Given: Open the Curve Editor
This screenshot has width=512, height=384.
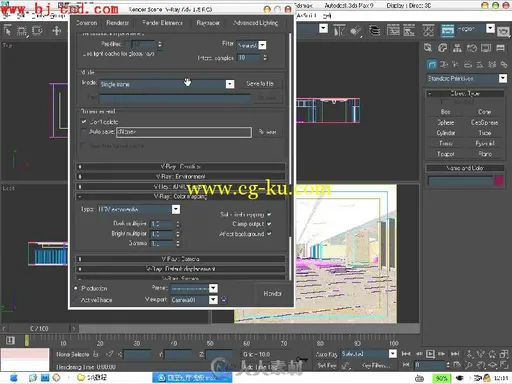Looking at the screenshot, I should (x=393, y=31).
